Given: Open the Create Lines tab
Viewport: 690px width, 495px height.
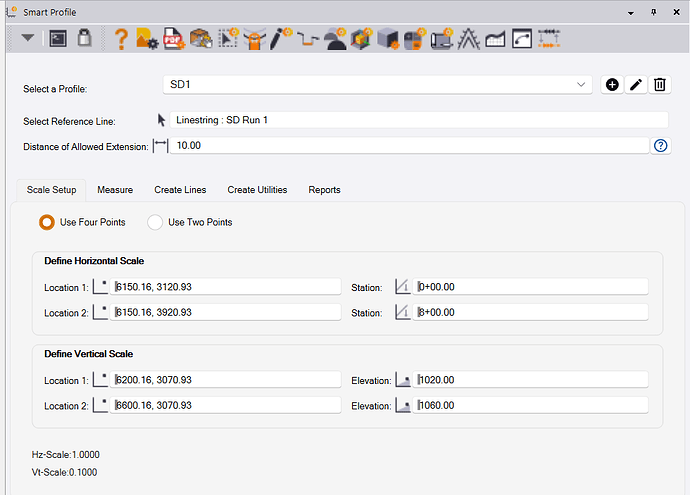Looking at the screenshot, I should (x=180, y=190).
